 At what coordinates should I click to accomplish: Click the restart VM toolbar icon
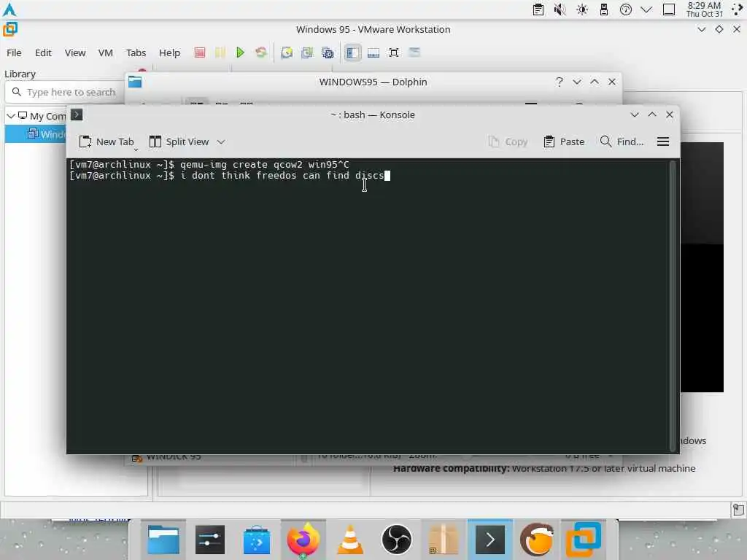tap(261, 52)
